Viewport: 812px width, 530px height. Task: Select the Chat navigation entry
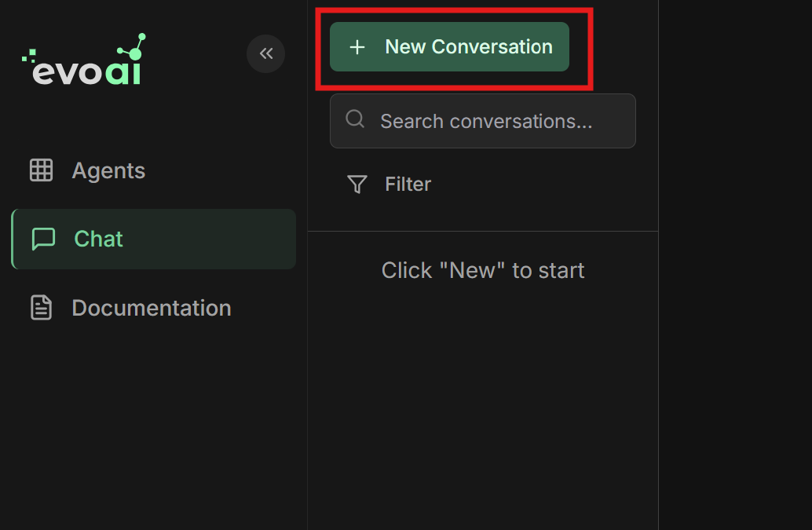[97, 239]
